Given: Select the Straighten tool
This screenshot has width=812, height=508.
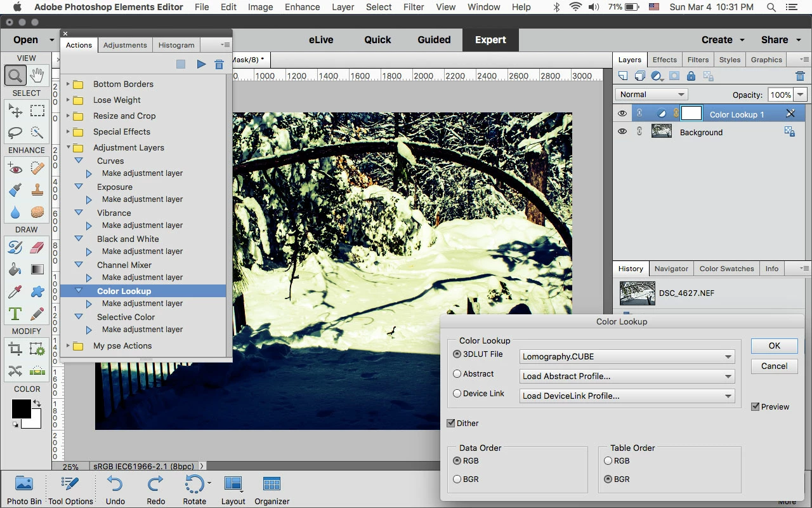Looking at the screenshot, I should [37, 371].
